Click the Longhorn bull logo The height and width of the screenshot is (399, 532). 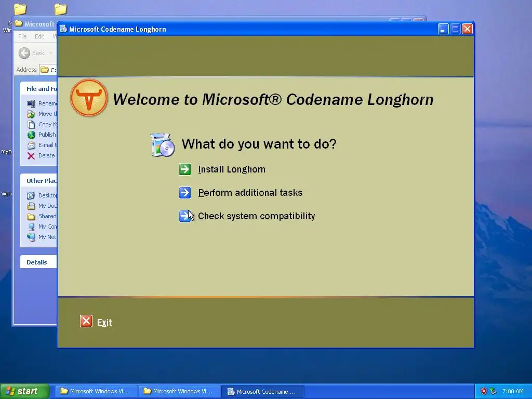click(89, 98)
